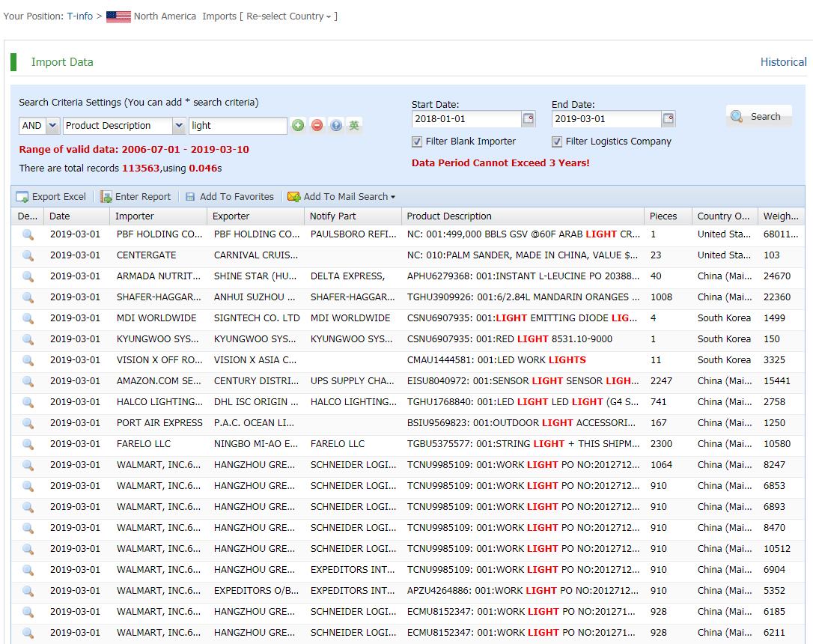
Task: Select the weight value 68011...
Action: pos(780,235)
